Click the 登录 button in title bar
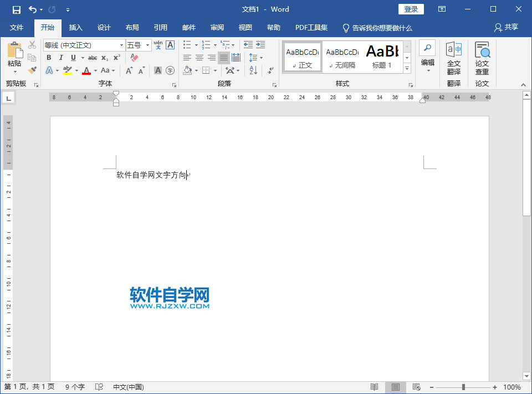This screenshot has width=532, height=394. (411, 9)
